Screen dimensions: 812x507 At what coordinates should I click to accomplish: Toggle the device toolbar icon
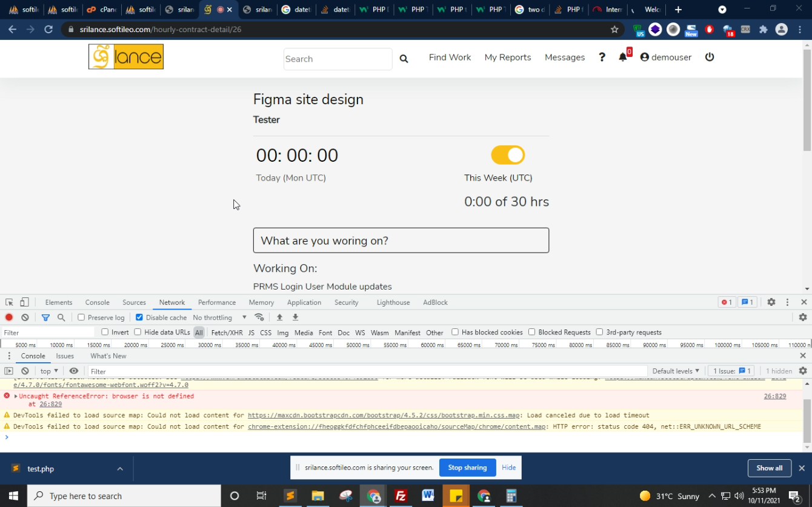tap(24, 302)
